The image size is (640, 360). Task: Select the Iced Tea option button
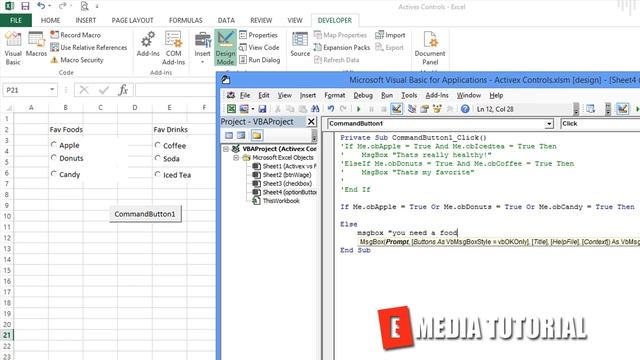(158, 174)
